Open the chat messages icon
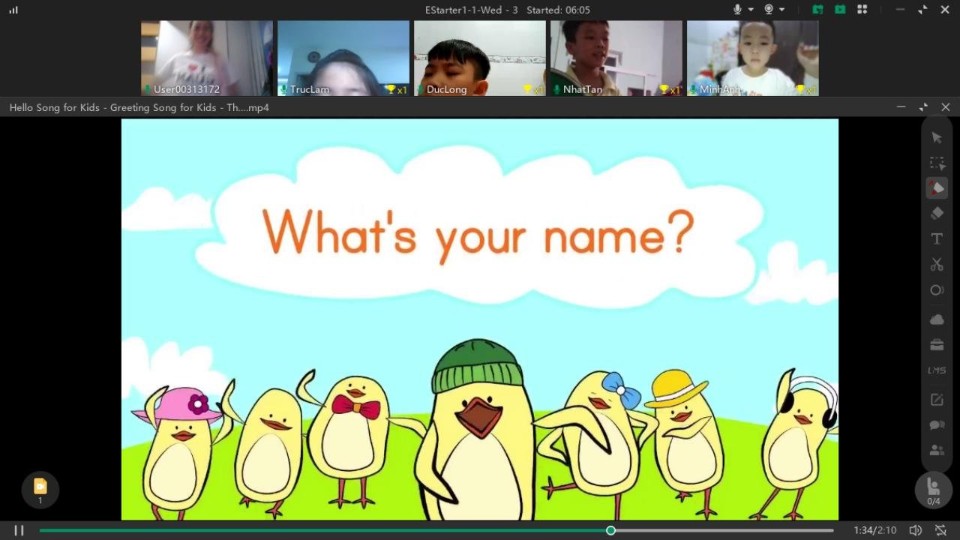Viewport: 960px width, 540px height. tap(937, 425)
